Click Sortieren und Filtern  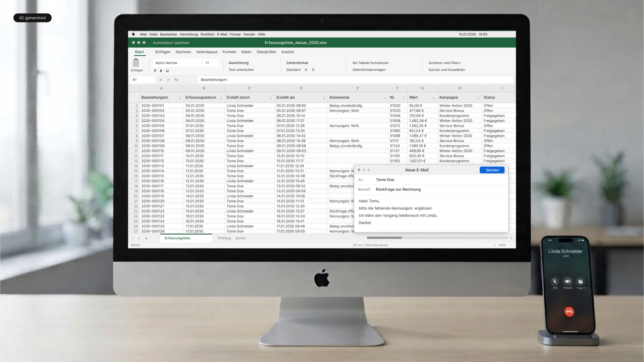click(x=444, y=63)
